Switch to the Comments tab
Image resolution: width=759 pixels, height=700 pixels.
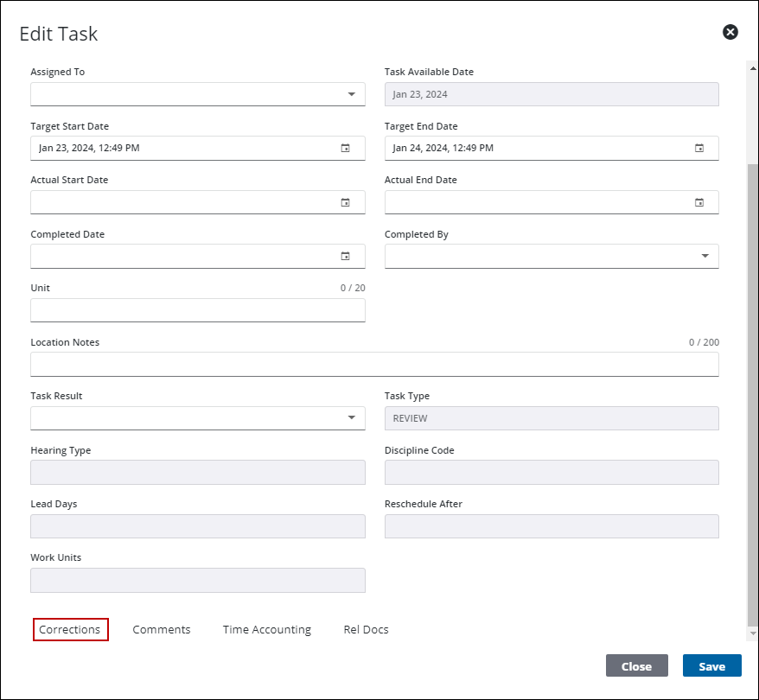click(162, 630)
